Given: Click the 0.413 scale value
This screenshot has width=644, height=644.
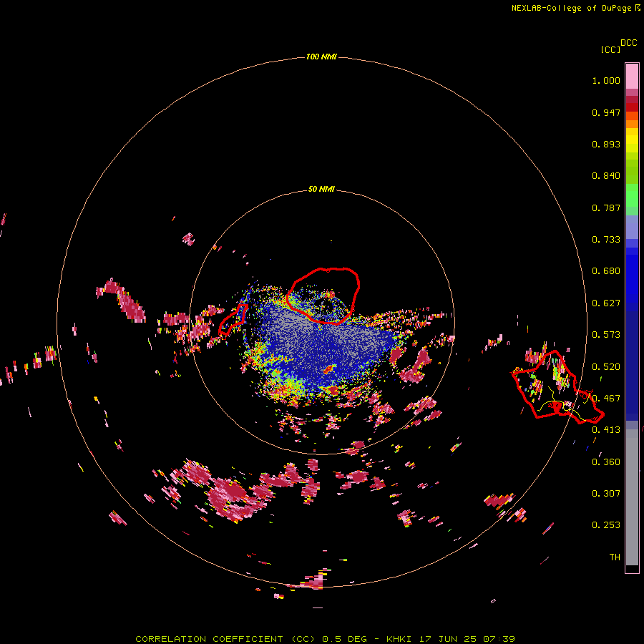Looking at the screenshot, I should tap(606, 430).
